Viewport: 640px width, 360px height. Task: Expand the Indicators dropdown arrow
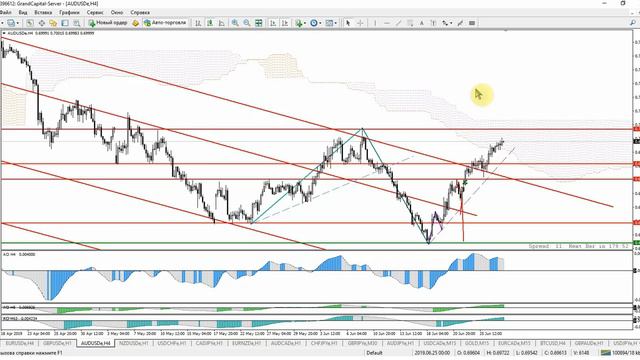[x=305, y=23]
